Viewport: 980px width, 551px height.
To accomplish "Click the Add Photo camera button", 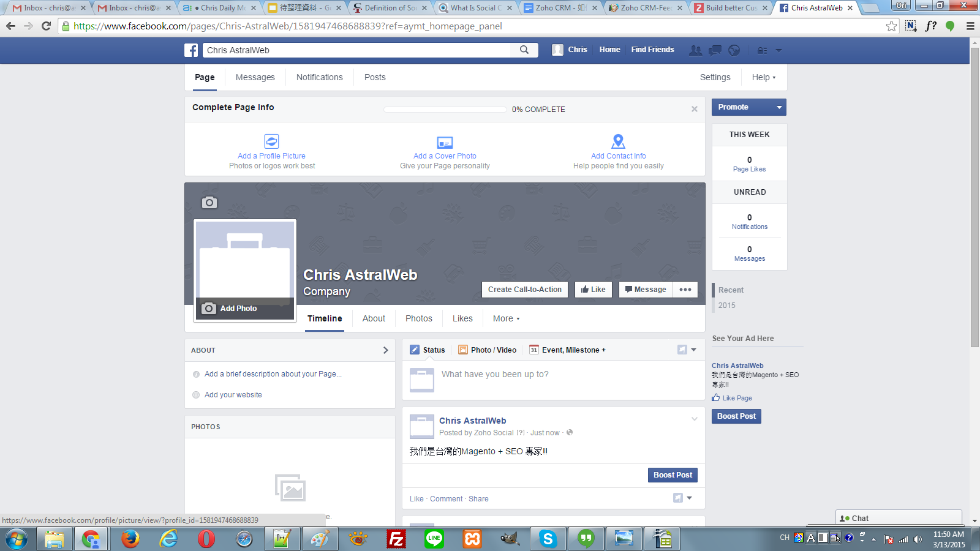I will click(245, 309).
